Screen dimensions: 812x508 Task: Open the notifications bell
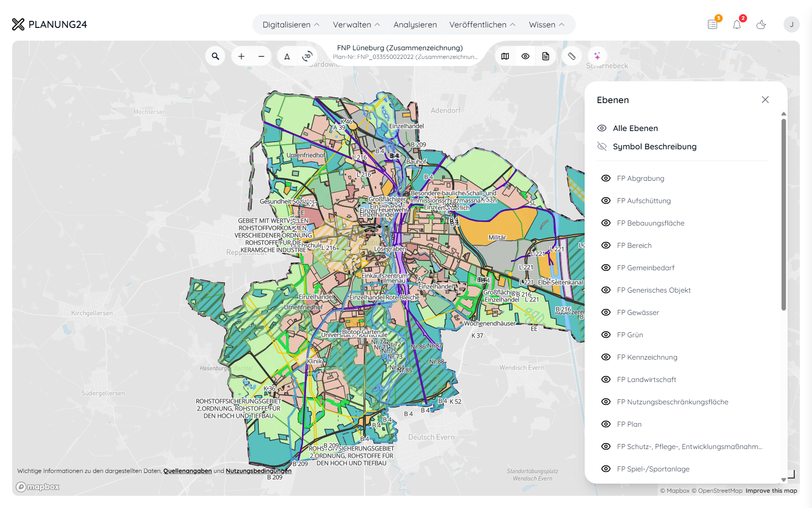click(737, 24)
